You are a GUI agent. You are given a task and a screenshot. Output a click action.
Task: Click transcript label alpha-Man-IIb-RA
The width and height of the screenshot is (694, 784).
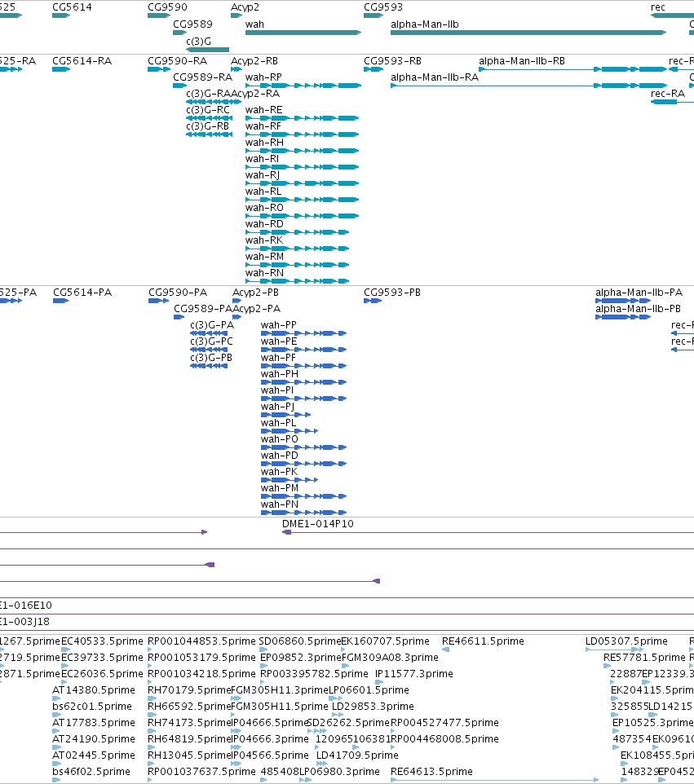pyautogui.click(x=435, y=77)
